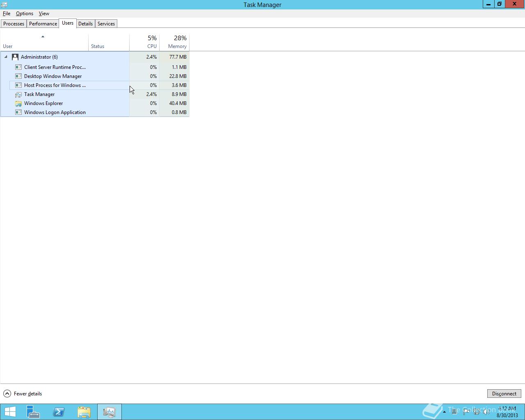
Task: Click the 77.7 MB memory value
Action: click(178, 57)
